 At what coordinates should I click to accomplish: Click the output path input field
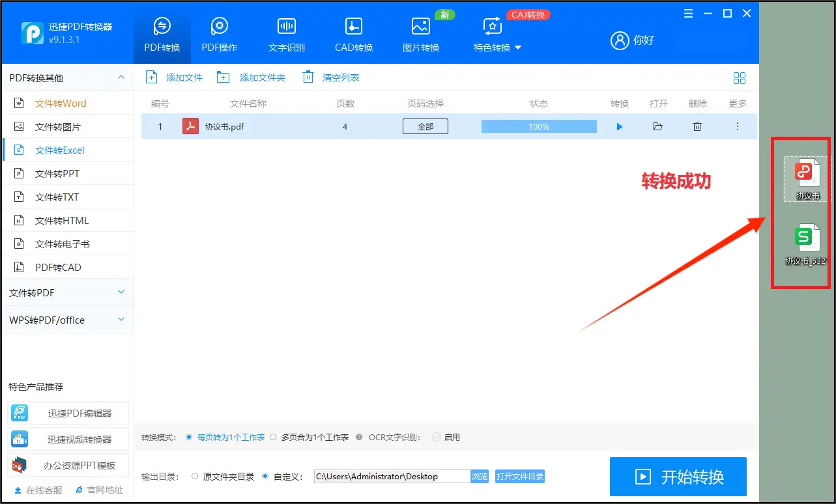coord(391,477)
